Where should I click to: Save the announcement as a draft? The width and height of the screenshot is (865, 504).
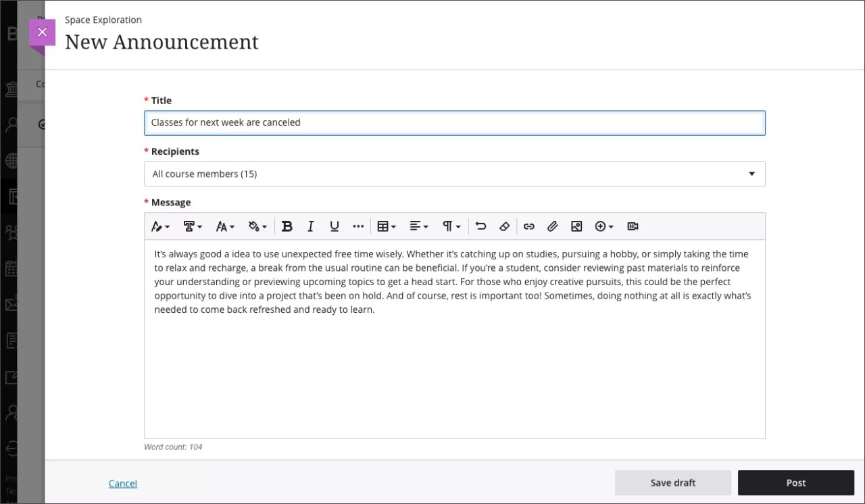(672, 482)
